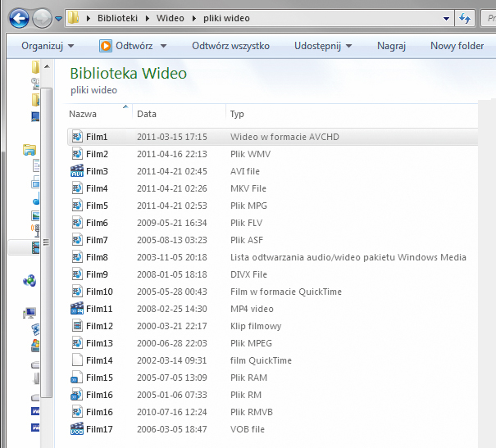This screenshot has height=448, width=496.
Task: Sort files by the Data column header
Action: point(147,114)
